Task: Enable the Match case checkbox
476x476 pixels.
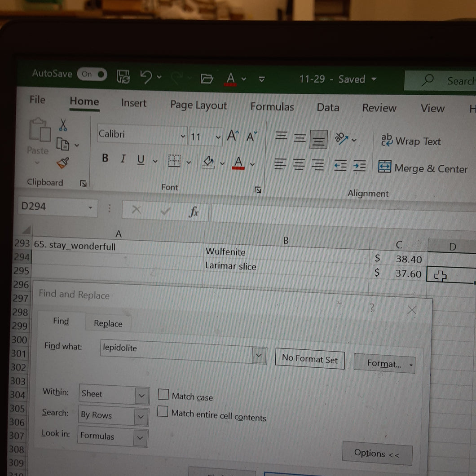Action: [163, 394]
